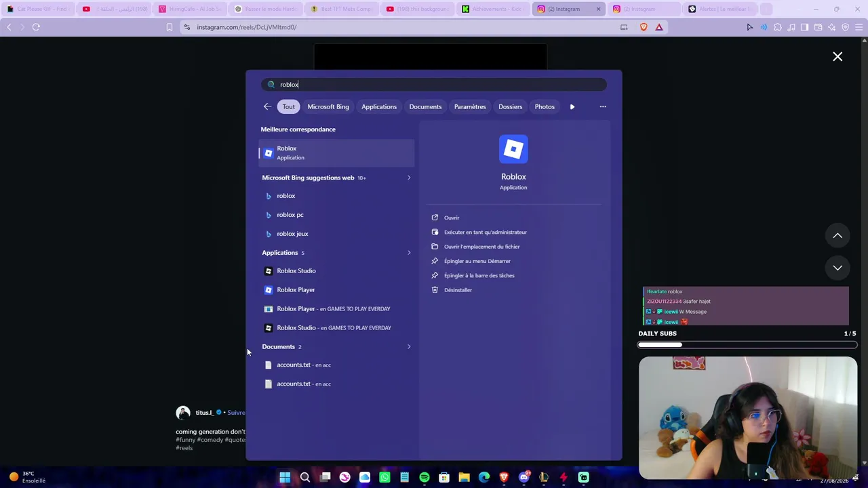Close the Instagram reel viewer with X

[837, 57]
